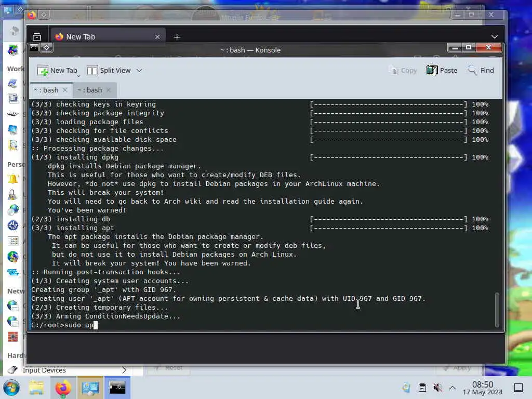Open a new Firefox tab with plus button
Screen dimensions: 532x399
tap(177, 37)
